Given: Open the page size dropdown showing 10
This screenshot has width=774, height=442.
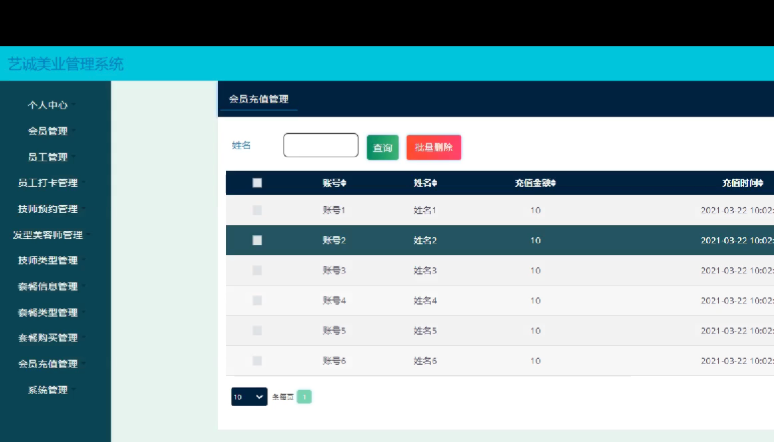Looking at the screenshot, I should pos(249,397).
